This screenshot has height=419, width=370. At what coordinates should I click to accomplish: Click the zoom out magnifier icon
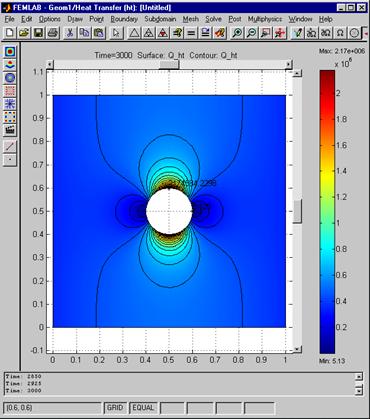[x=252, y=33]
